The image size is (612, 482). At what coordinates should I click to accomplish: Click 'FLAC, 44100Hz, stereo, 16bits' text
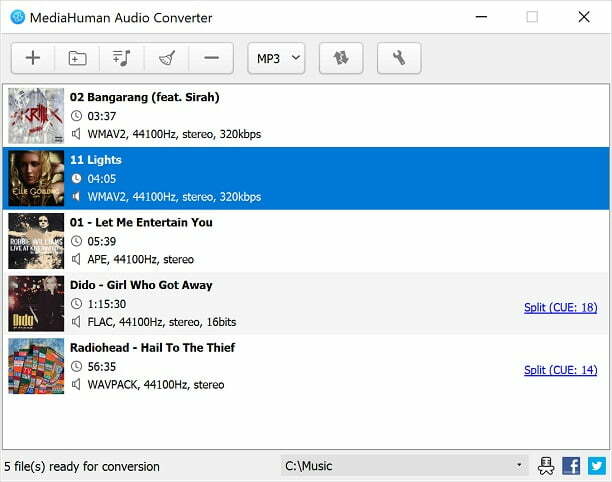click(162, 322)
